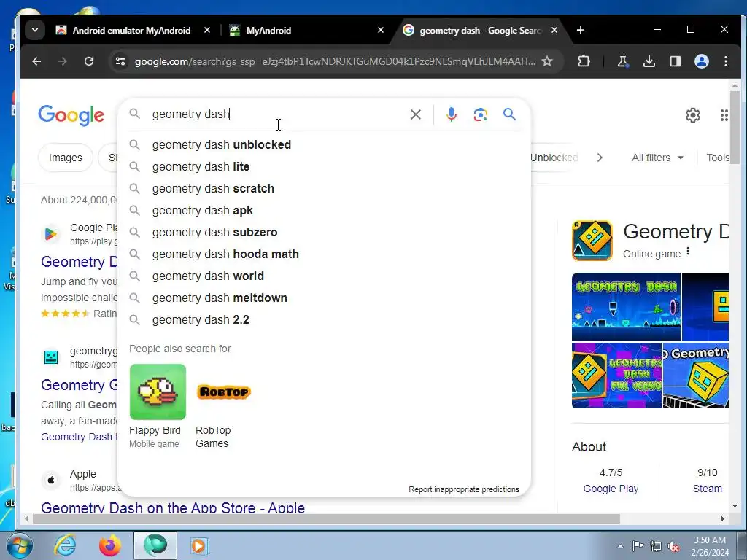Screen dimensions: 747x560
Task: Open media player taskbar icon
Action: 199,545
